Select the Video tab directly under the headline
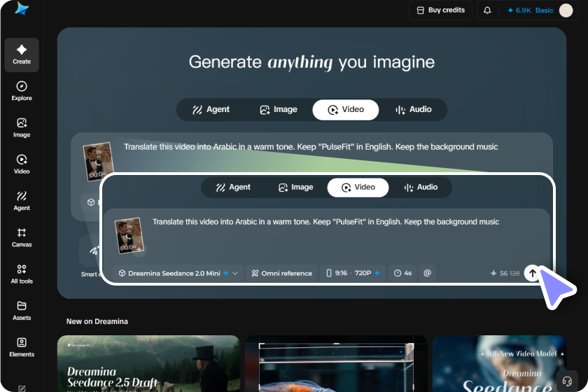Viewport: 588px width, 392px height. [346, 109]
